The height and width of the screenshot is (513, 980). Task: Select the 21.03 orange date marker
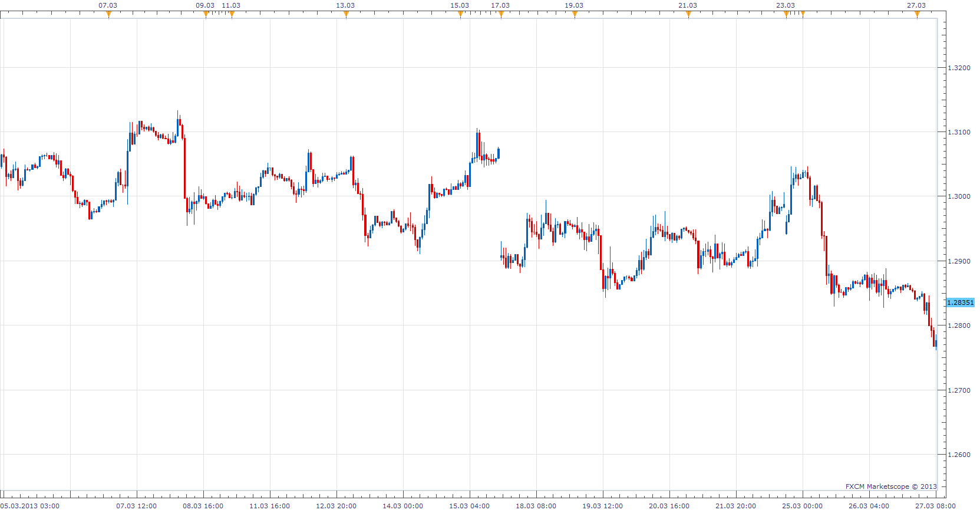688,15
